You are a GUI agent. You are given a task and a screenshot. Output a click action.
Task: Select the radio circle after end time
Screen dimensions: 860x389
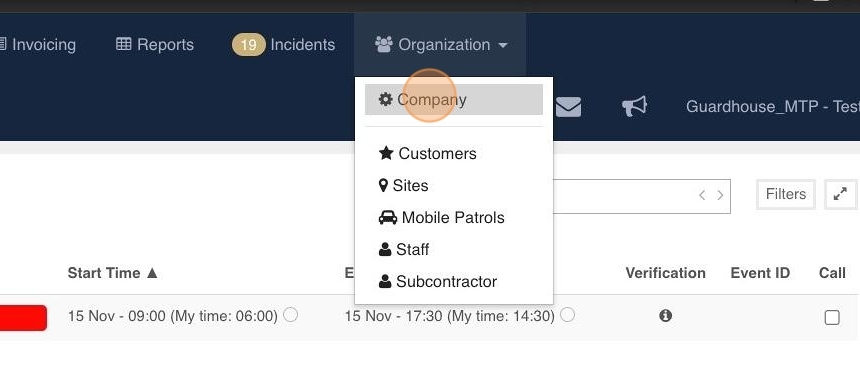[x=568, y=314]
